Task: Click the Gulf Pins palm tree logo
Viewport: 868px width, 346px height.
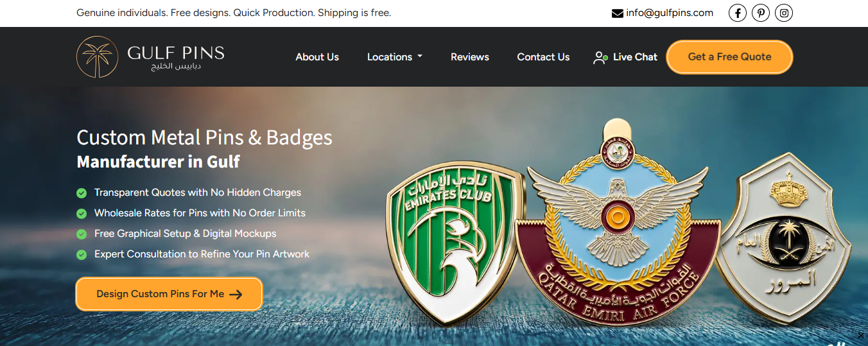Action: 98,56
